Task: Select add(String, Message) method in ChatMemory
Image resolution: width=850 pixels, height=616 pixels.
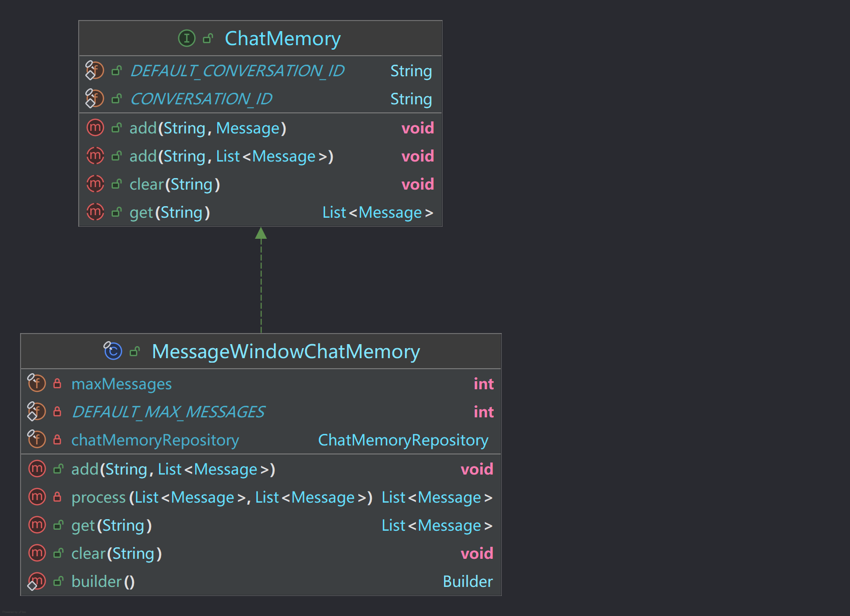Action: point(208,128)
